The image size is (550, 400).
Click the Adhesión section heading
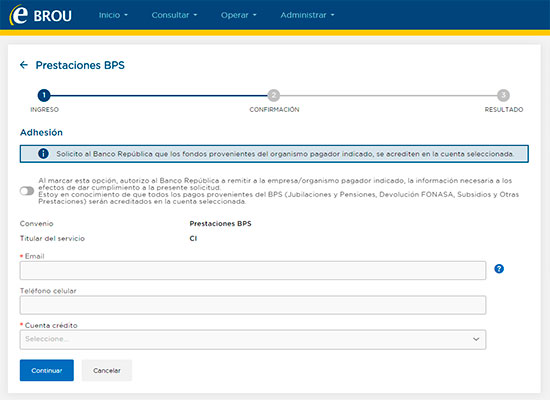(x=41, y=132)
